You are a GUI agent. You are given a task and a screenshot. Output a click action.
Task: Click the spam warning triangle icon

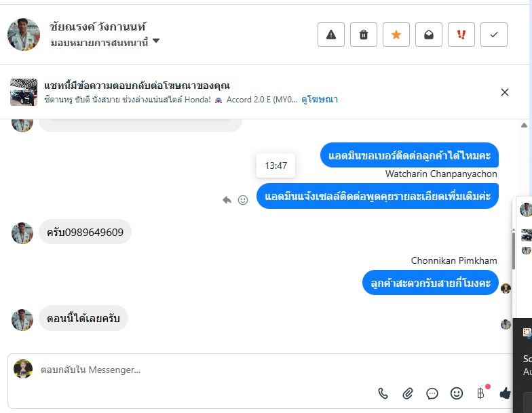point(331,35)
